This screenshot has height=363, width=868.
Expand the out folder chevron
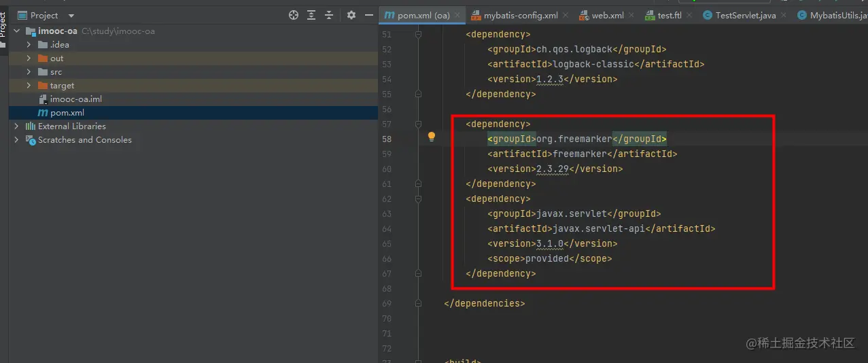[x=29, y=58]
